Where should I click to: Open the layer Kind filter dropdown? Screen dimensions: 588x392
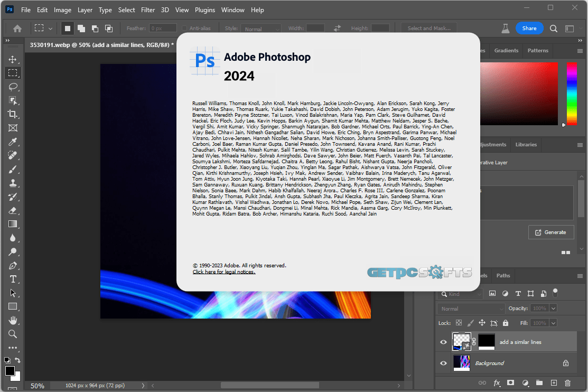point(460,294)
